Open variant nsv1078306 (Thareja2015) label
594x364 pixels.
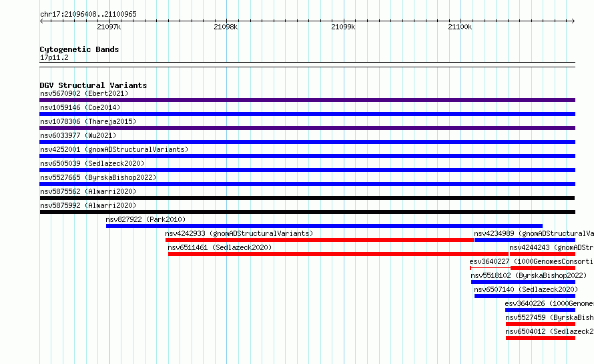point(88,121)
